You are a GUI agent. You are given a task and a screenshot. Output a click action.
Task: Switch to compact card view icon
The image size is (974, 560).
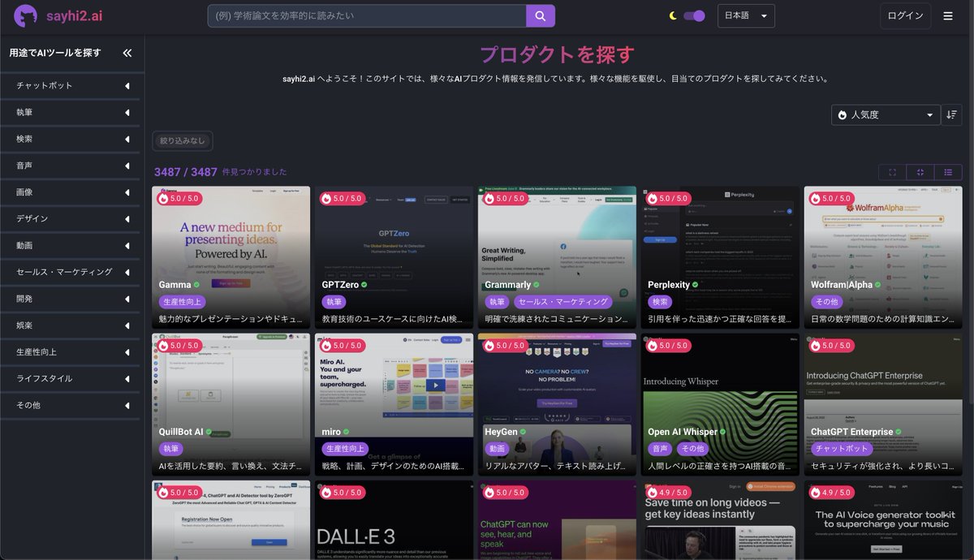pyautogui.click(x=920, y=172)
